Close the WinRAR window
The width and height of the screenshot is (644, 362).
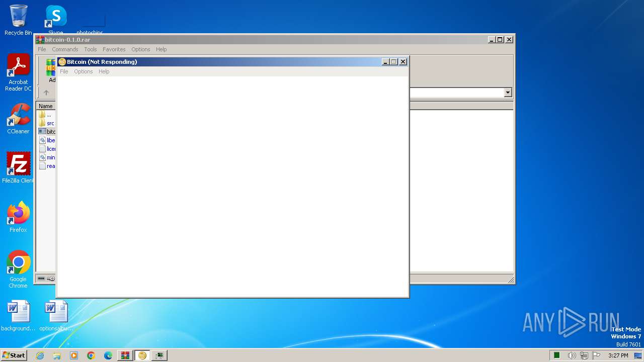point(509,40)
